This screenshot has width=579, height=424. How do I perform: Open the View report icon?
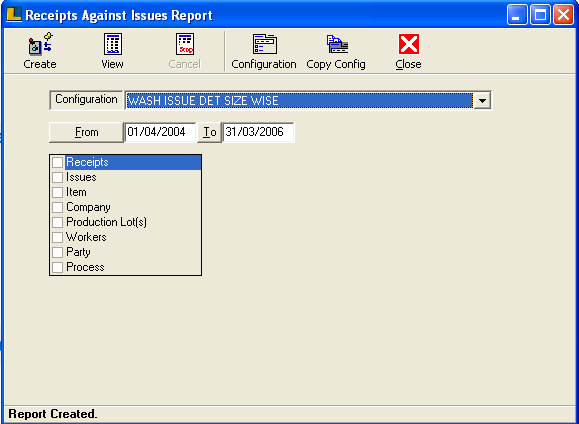coord(113,44)
